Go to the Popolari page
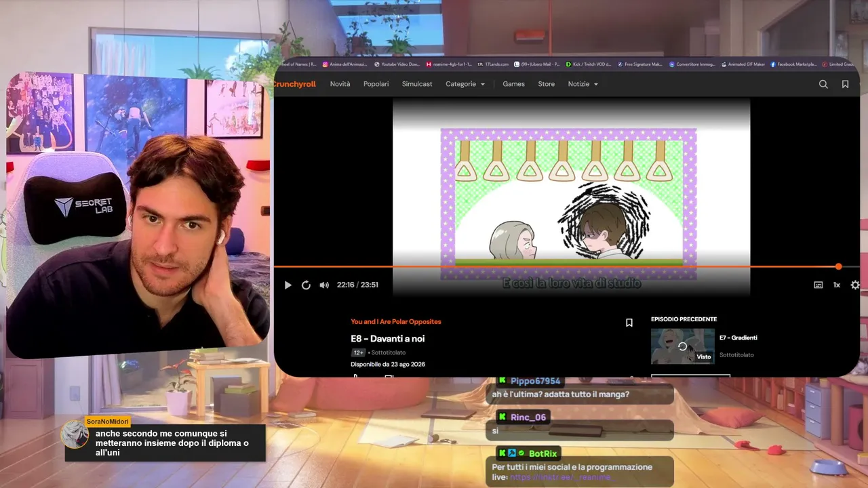 pyautogui.click(x=376, y=84)
